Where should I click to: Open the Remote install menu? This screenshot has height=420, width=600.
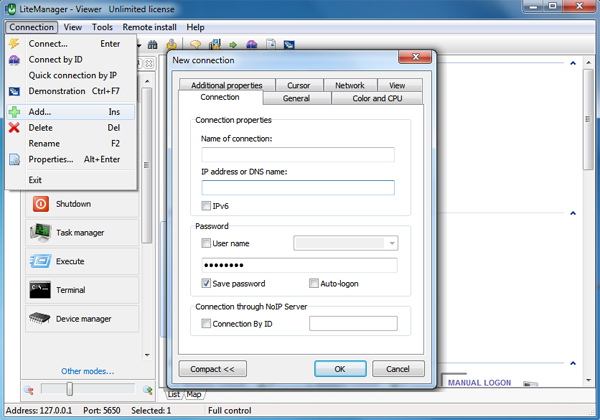(149, 27)
